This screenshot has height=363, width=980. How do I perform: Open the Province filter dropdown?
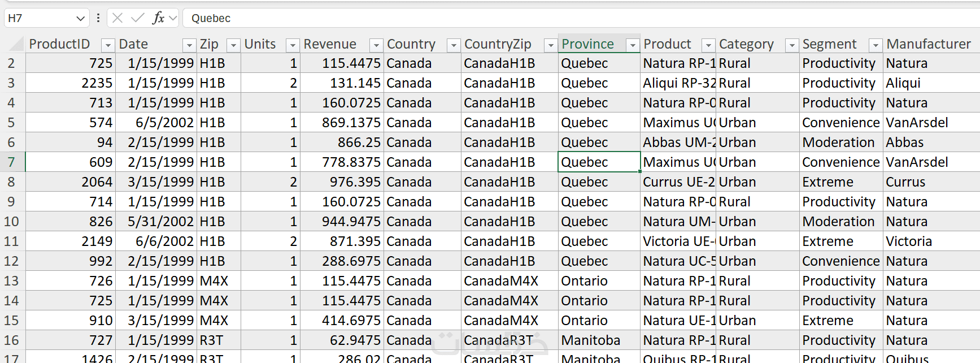[x=633, y=45]
